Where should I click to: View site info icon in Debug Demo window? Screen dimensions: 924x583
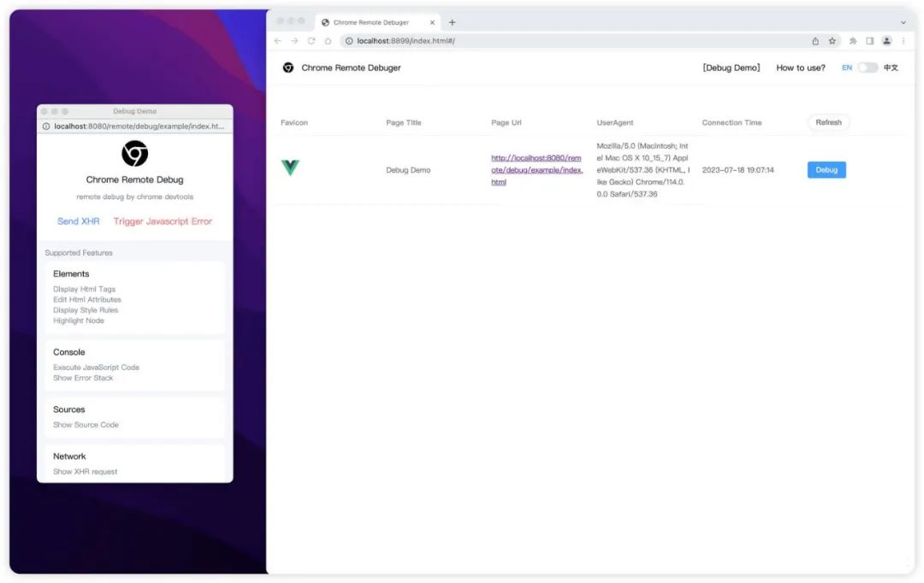46,126
